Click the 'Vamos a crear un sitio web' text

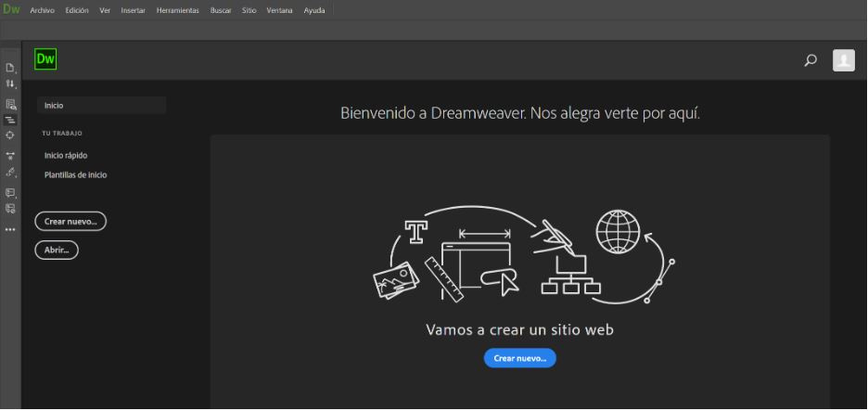[x=520, y=329]
